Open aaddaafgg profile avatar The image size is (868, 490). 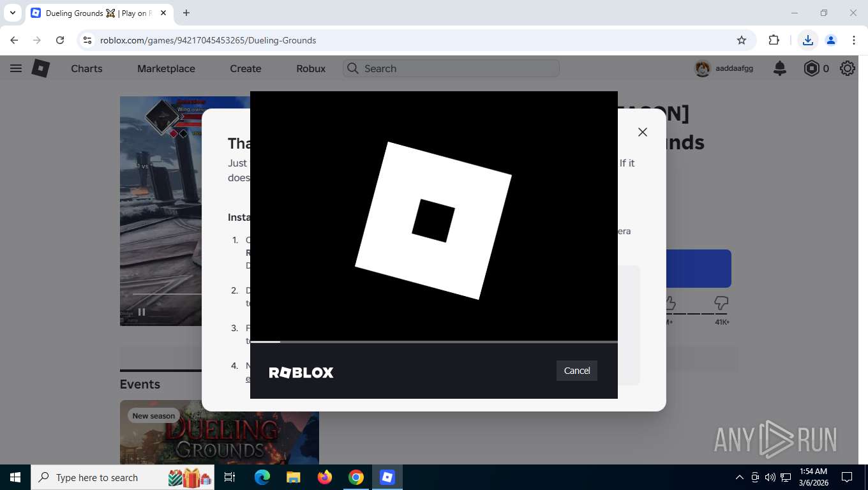703,68
